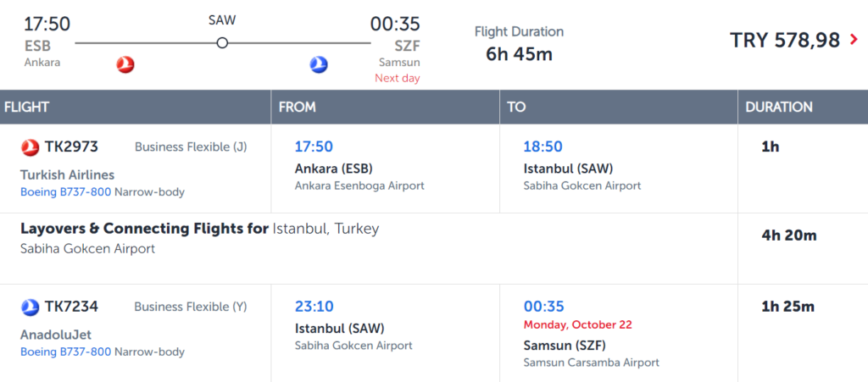Expand fare with red chevron arrow
This screenshot has width=868, height=382.
pos(854,40)
